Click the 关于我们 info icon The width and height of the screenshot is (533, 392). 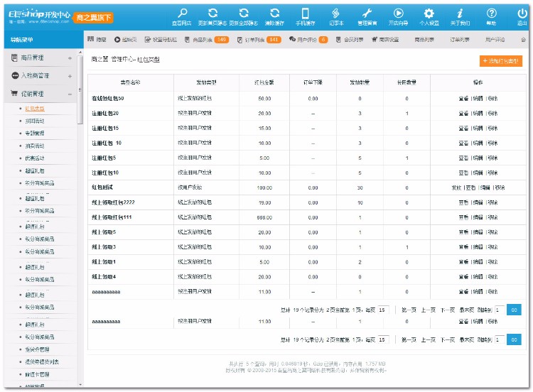[x=460, y=13]
